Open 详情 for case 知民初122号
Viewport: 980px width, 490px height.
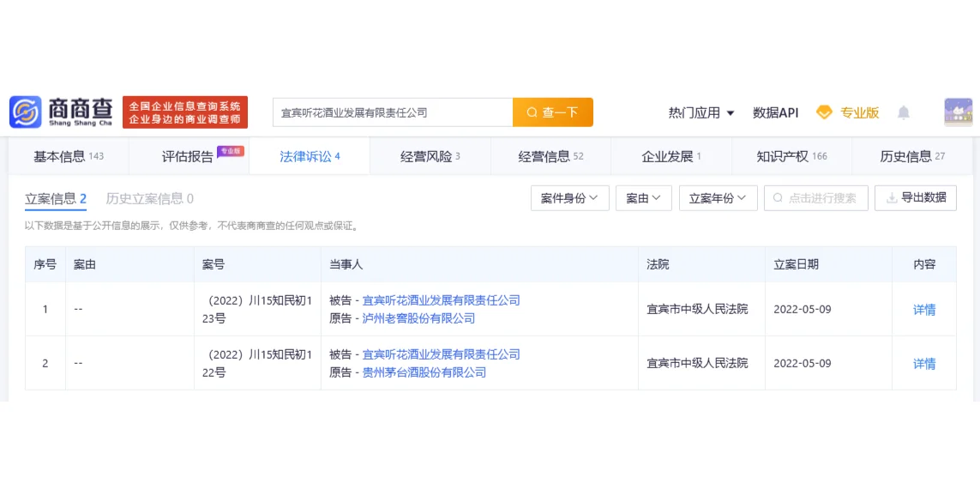coord(924,364)
